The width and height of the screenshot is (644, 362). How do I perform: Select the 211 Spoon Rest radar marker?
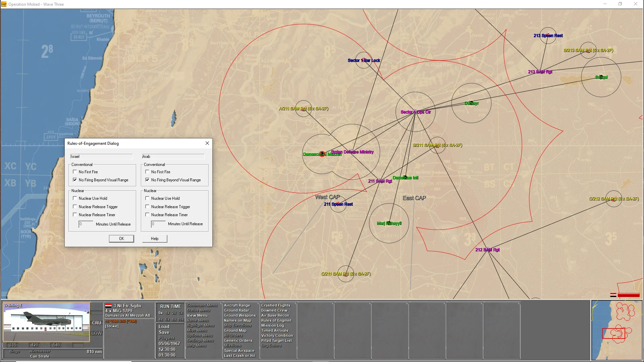[338, 204]
